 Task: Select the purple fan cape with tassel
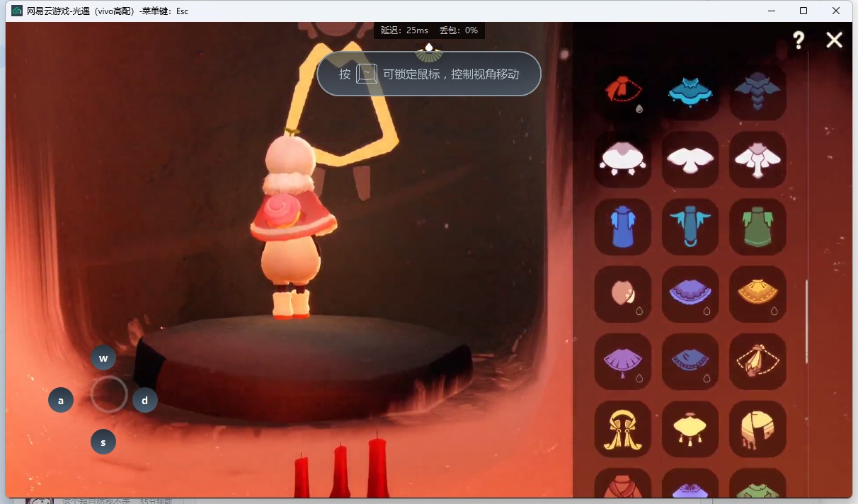tap(622, 361)
